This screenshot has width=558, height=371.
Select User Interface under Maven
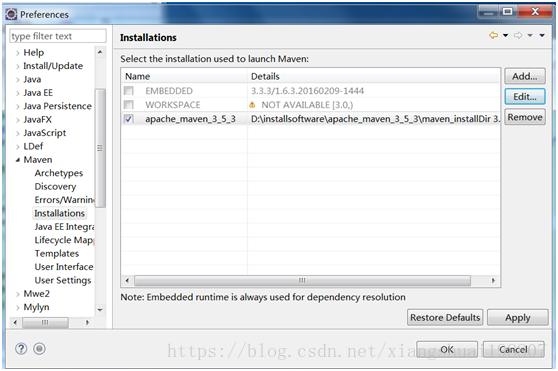coord(64,267)
